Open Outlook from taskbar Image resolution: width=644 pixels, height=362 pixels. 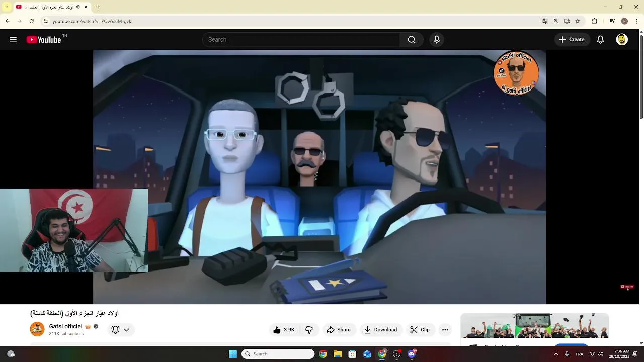(x=367, y=354)
